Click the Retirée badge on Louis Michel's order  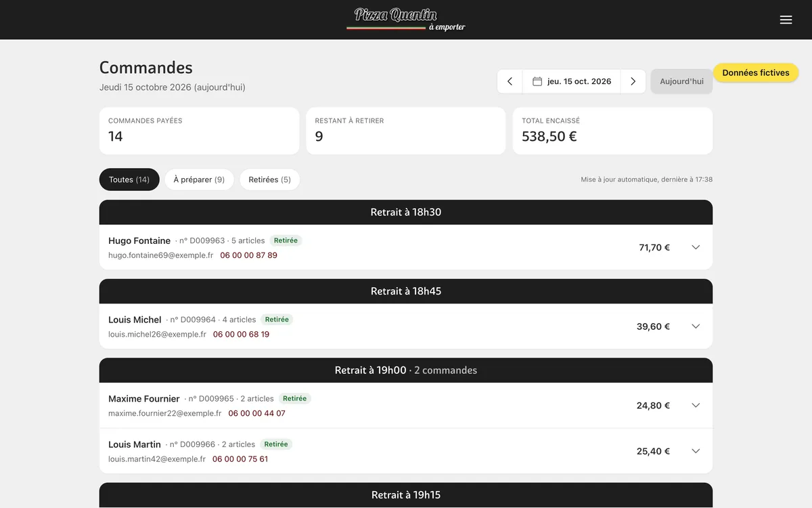[277, 320]
